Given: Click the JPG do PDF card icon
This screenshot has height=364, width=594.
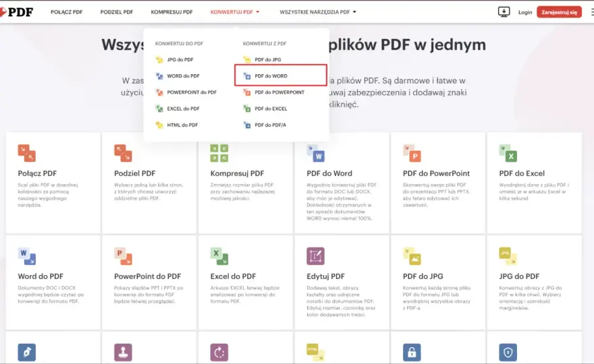Looking at the screenshot, I should (508, 256).
